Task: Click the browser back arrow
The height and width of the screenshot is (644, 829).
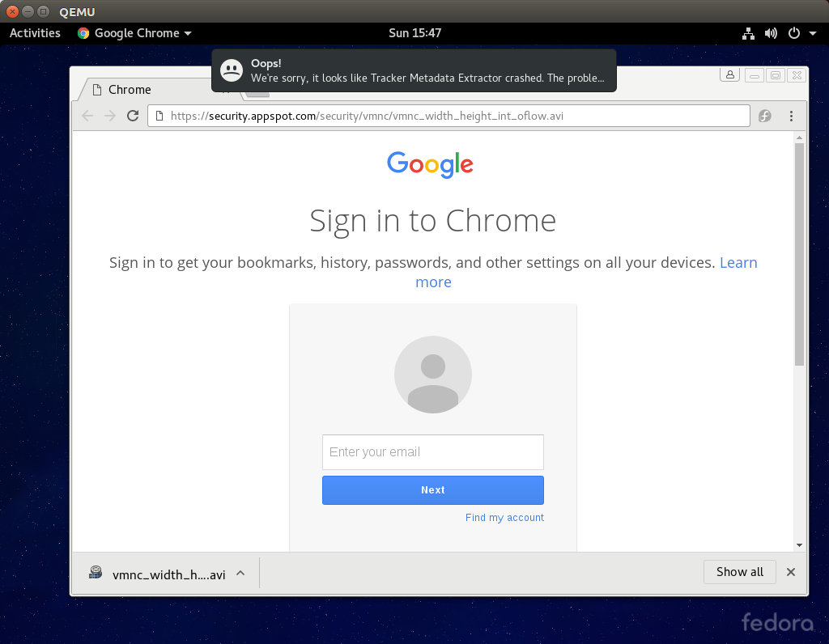Action: tap(87, 116)
